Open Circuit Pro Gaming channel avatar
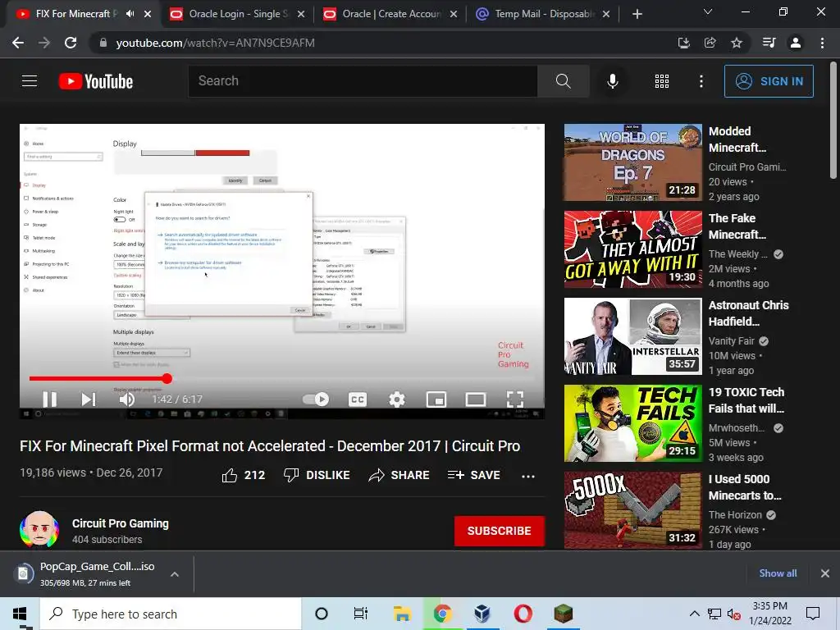840x630 pixels. [39, 529]
